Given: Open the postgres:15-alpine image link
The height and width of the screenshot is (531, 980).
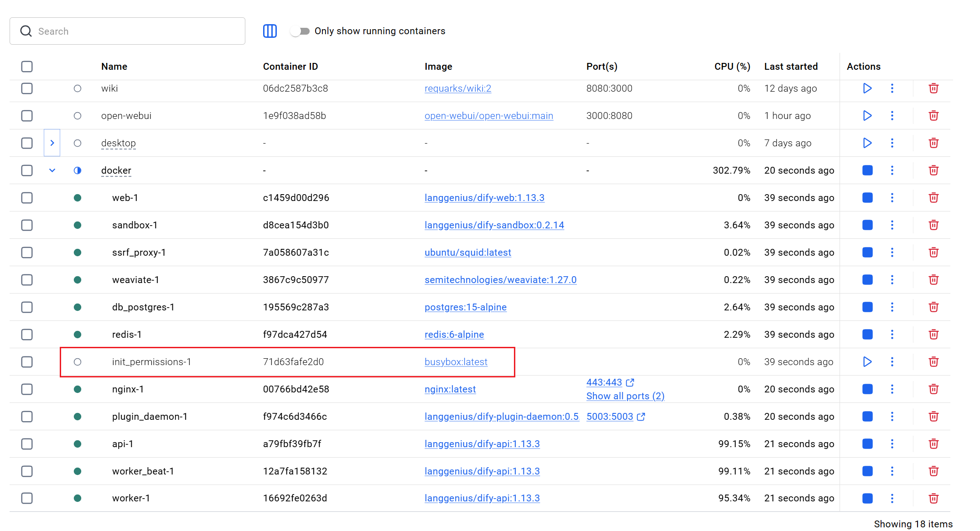Looking at the screenshot, I should 465,307.
